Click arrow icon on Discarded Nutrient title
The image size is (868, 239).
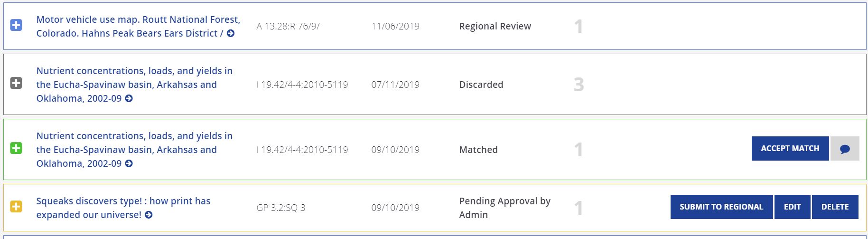pos(129,98)
